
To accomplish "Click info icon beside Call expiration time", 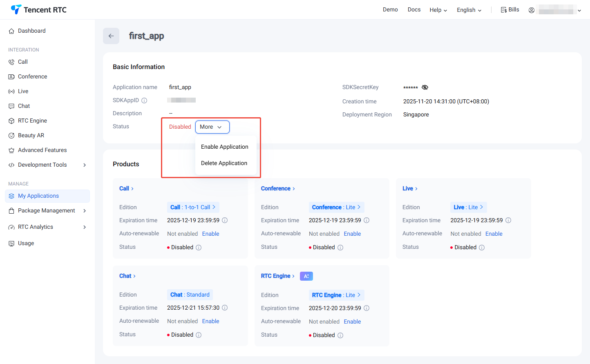I will click(225, 220).
